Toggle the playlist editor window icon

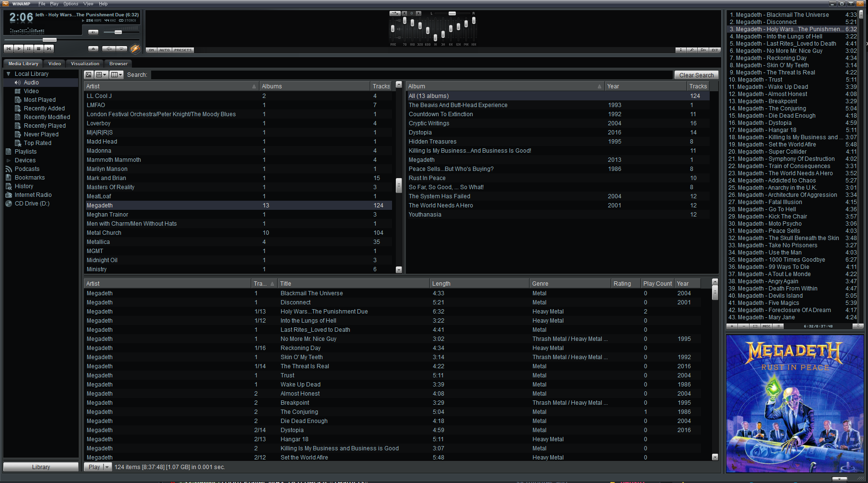[x=715, y=50]
